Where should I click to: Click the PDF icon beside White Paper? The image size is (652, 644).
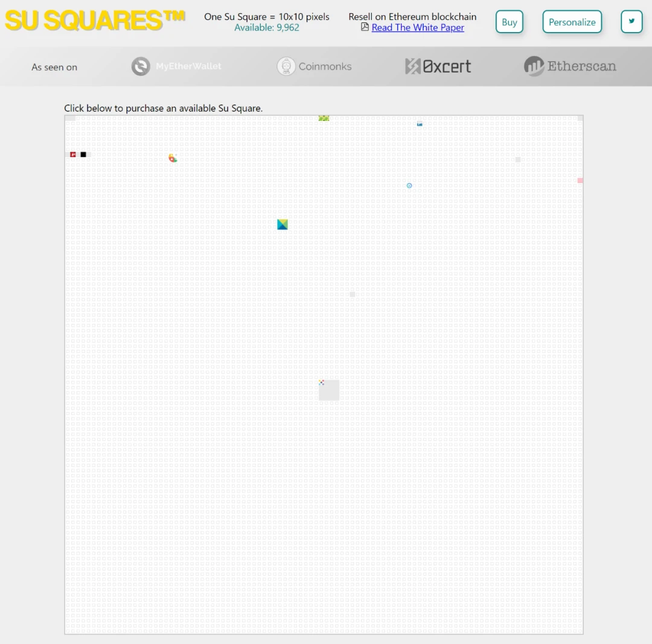[365, 27]
